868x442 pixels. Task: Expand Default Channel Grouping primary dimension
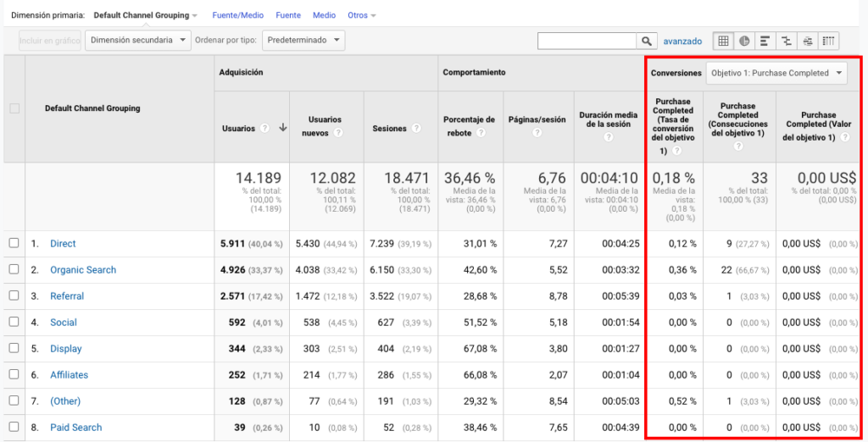tap(145, 15)
